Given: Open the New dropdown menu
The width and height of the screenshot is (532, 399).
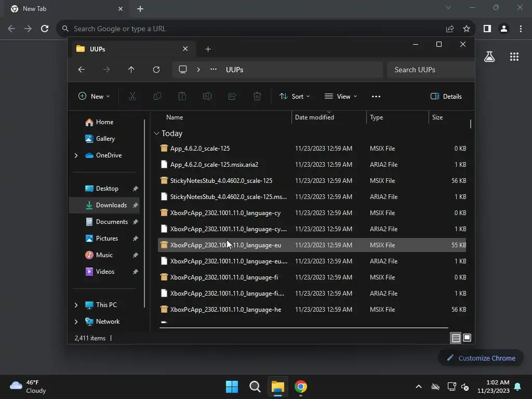Looking at the screenshot, I should [94, 96].
